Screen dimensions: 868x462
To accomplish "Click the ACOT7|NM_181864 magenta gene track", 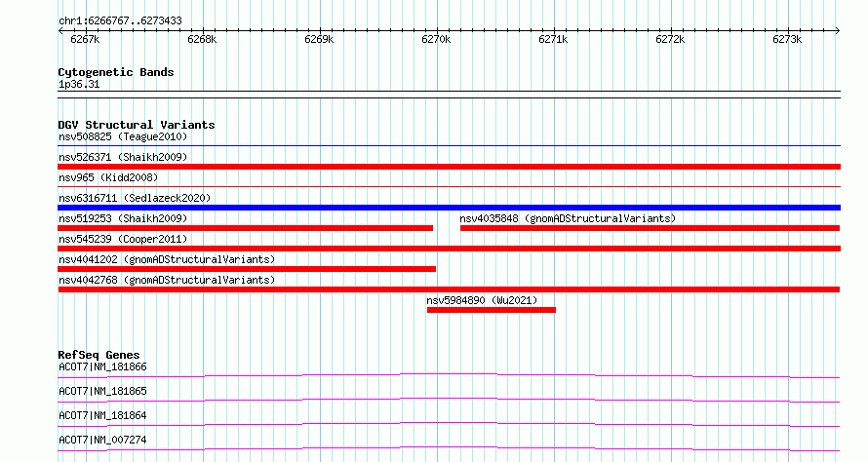I will coord(449,424).
